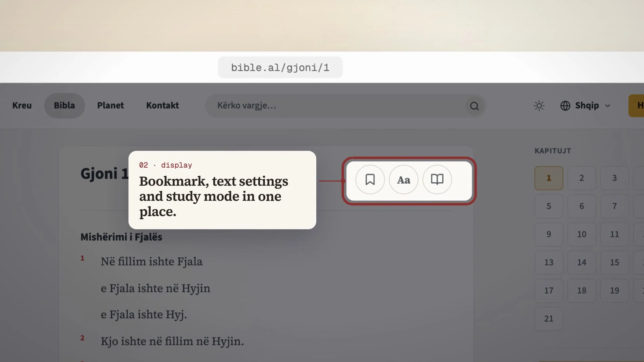This screenshot has width=644, height=362.
Task: Click the heading 'Mishërimi i Fjalës'
Action: [121, 237]
